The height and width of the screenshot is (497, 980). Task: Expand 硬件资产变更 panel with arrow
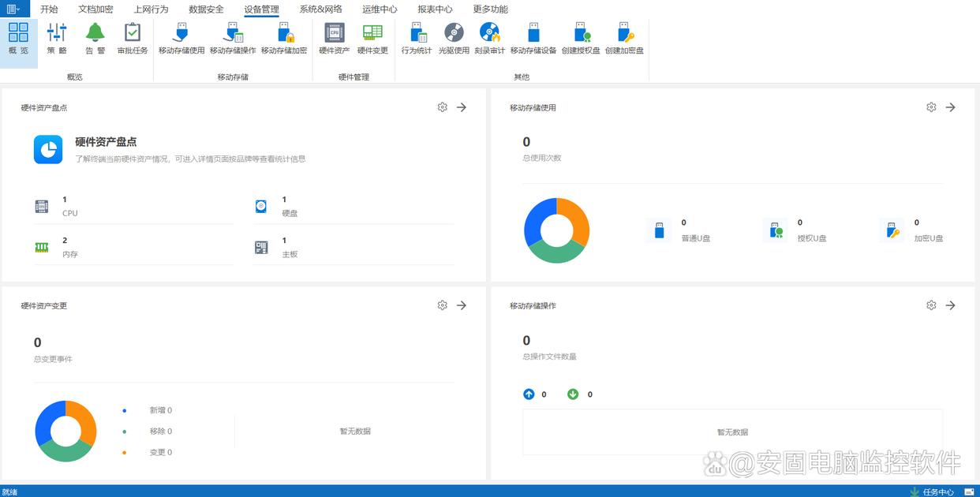coord(462,305)
